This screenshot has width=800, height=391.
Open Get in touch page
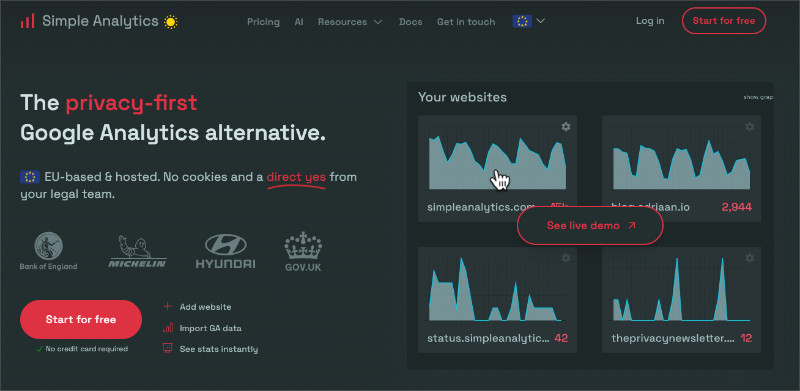466,22
